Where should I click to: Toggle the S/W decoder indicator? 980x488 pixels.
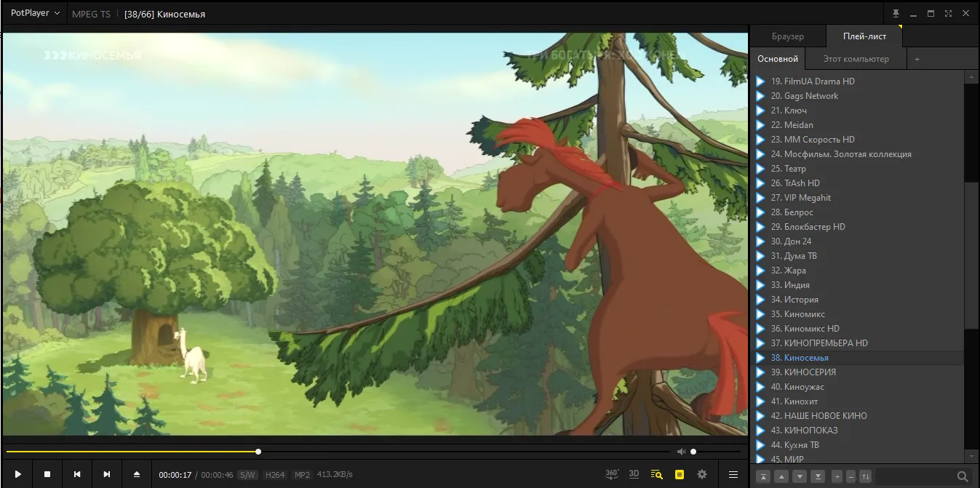coord(247,475)
